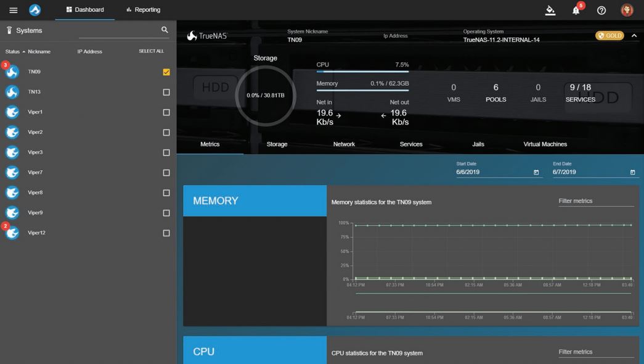Click the Viper8 system icon
The height and width of the screenshot is (364, 644).
(x=12, y=192)
